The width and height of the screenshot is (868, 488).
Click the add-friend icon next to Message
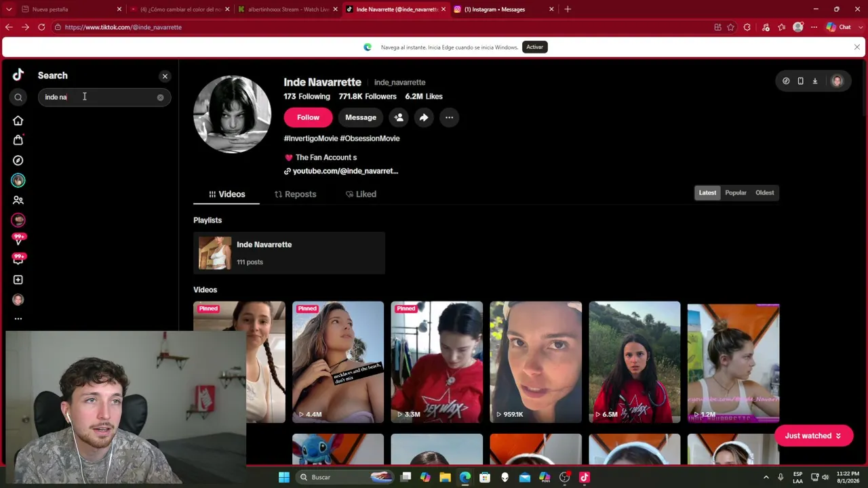(399, 117)
